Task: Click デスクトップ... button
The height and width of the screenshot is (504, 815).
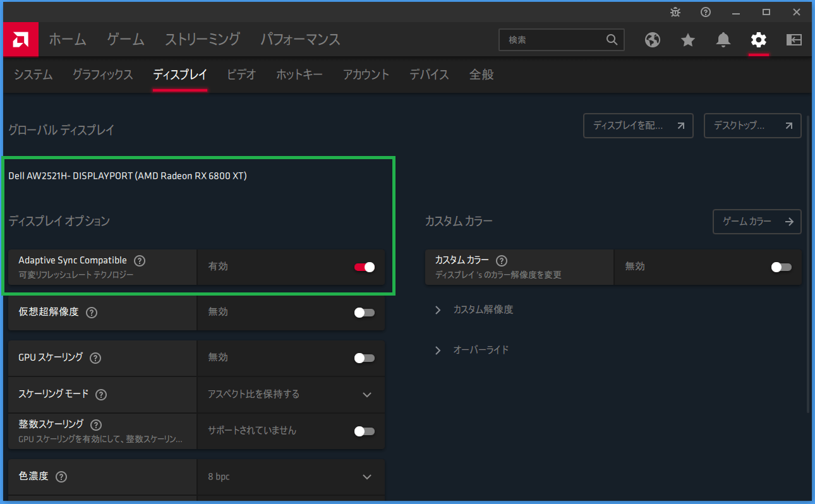Action: pos(752,126)
